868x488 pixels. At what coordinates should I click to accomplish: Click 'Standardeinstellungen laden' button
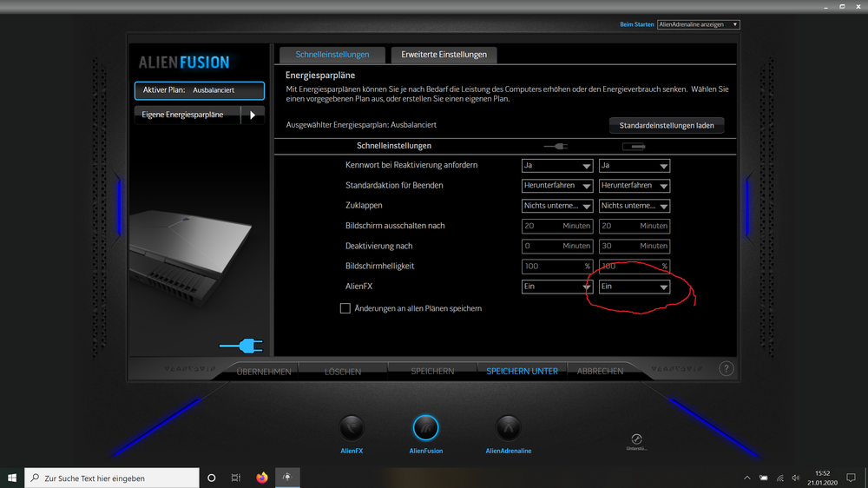pyautogui.click(x=667, y=125)
